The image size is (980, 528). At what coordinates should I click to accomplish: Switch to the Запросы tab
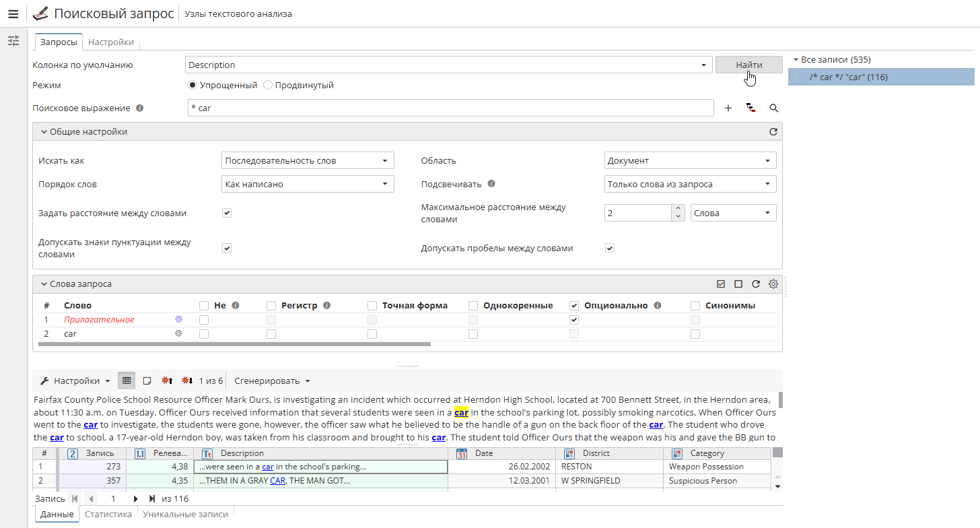(x=59, y=42)
